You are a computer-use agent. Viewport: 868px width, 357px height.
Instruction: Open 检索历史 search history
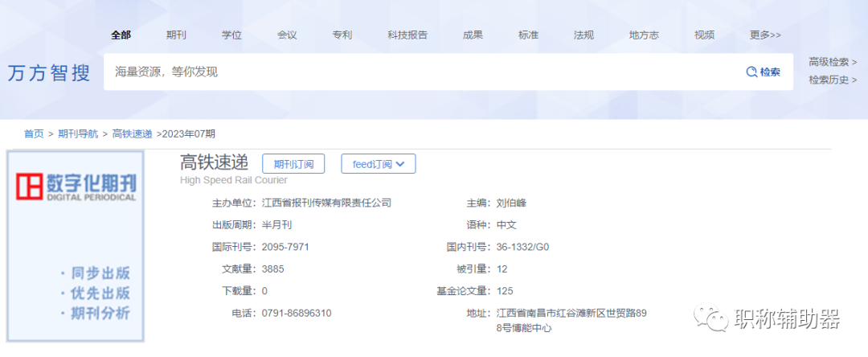833,80
